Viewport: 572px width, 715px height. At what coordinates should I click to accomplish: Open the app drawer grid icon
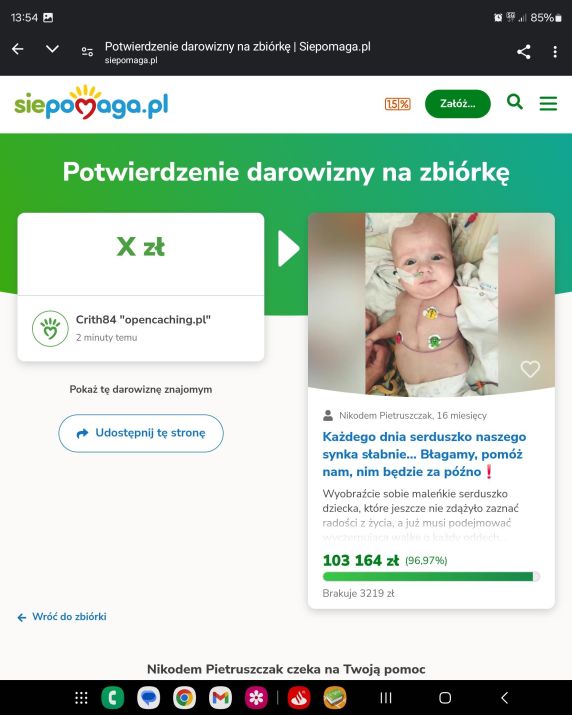pos(81,698)
